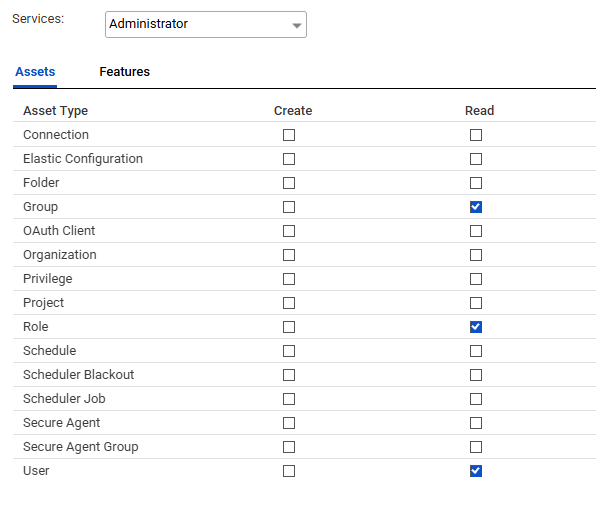Viewport: 596px width, 510px height.
Task: Enable Create for Secure Agent Group
Action: tap(289, 447)
